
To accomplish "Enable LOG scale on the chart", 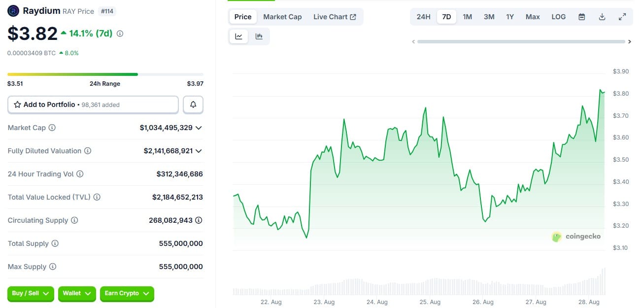I will (x=558, y=16).
